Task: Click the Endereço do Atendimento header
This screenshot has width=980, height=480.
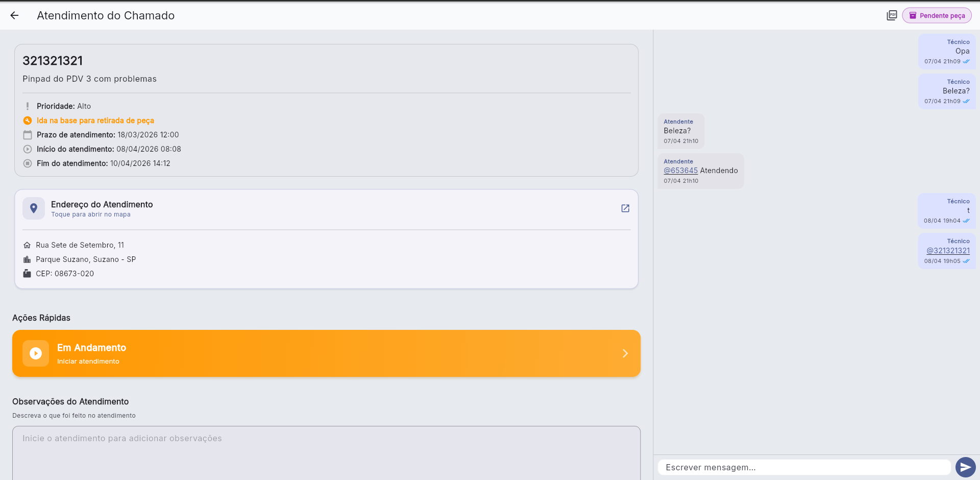Action: click(102, 204)
